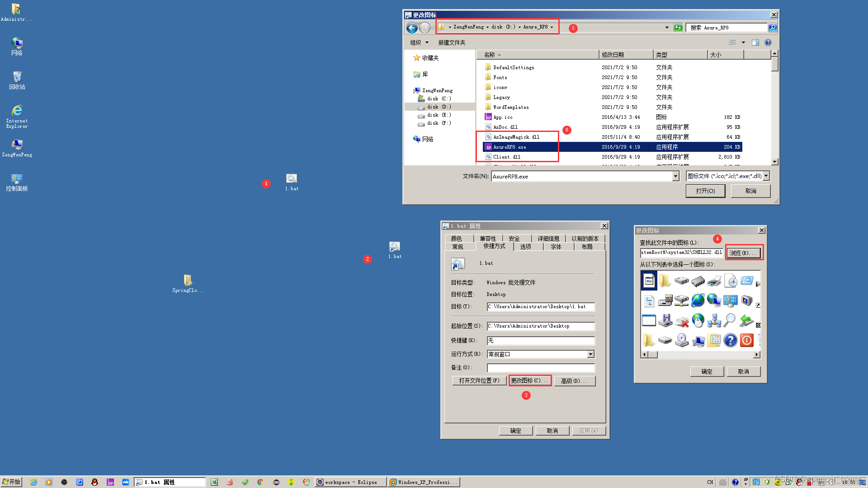Switch to the 兼容性 tab
Screen dimensions: 868x488
click(x=488, y=238)
